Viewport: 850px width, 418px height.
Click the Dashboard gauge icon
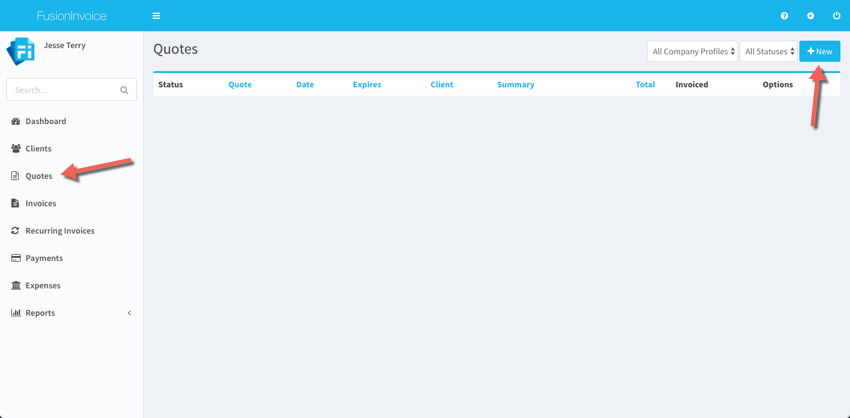[x=16, y=121]
